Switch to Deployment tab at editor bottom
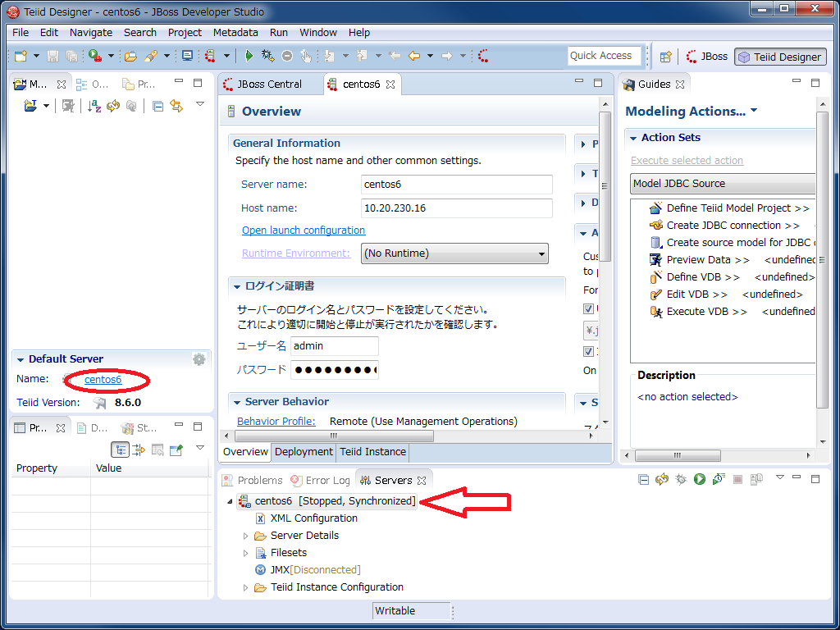The width and height of the screenshot is (840, 630). [x=304, y=452]
